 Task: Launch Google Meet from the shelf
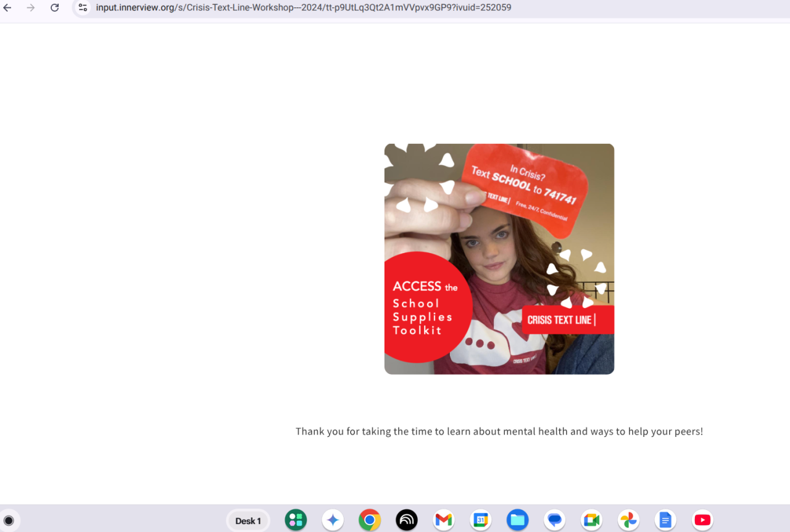pyautogui.click(x=592, y=520)
